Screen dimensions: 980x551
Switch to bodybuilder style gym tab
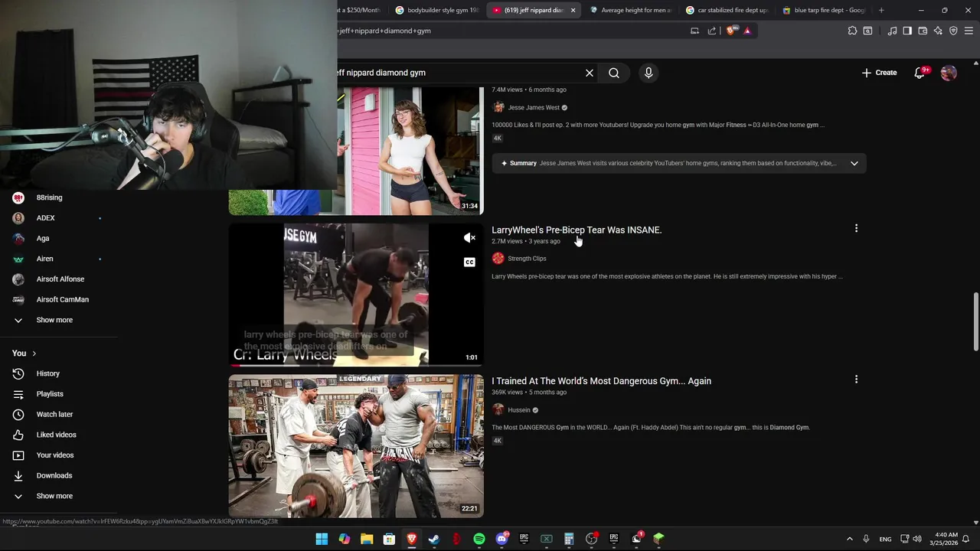coord(436,10)
